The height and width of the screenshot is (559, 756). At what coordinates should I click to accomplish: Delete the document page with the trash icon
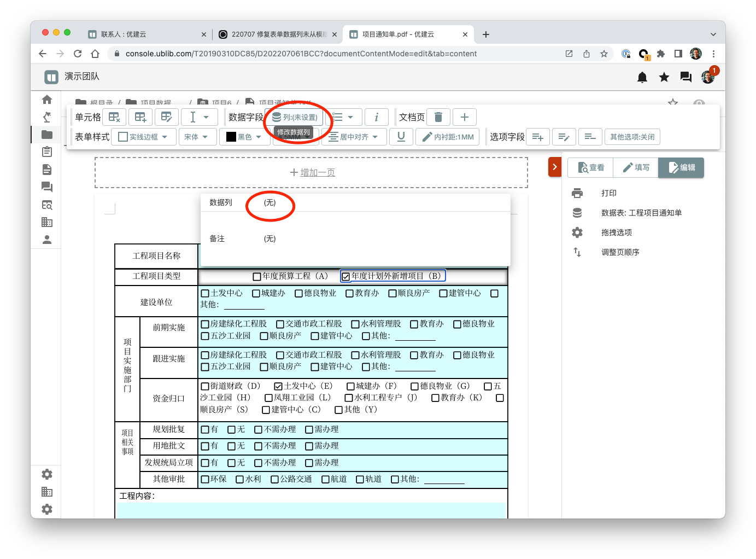pos(438,117)
